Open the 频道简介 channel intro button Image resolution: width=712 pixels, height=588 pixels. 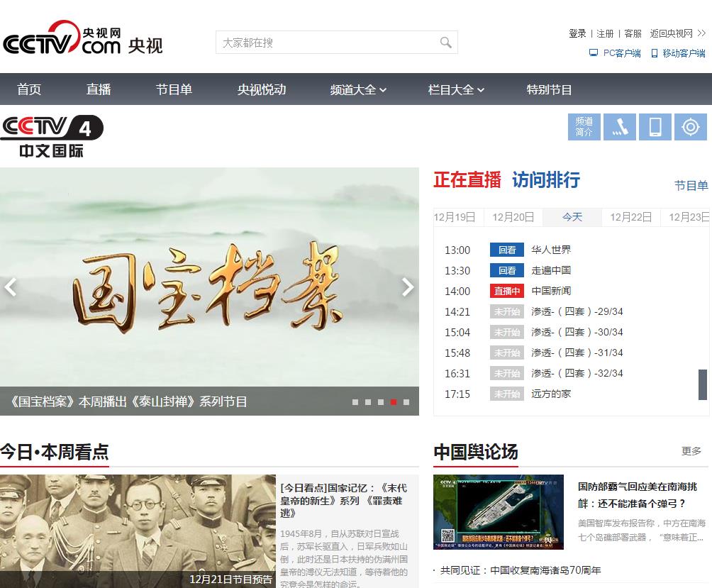pyautogui.click(x=584, y=127)
